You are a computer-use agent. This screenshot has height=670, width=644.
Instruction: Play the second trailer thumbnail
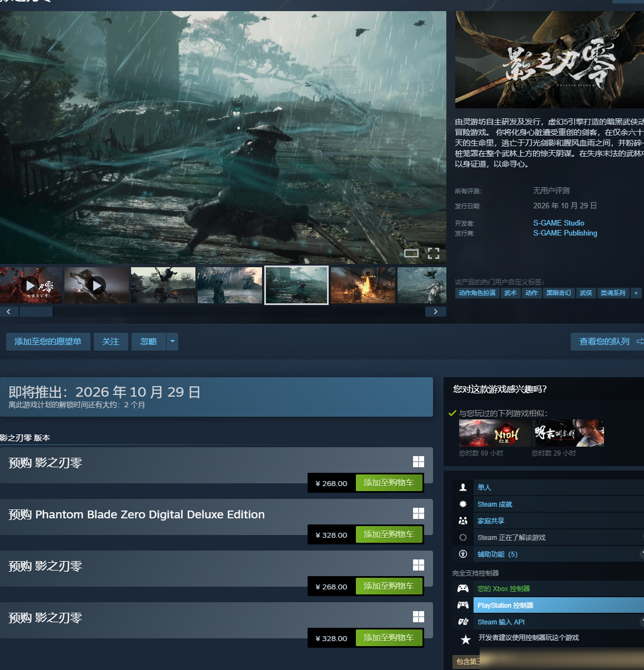pyautogui.click(x=97, y=286)
